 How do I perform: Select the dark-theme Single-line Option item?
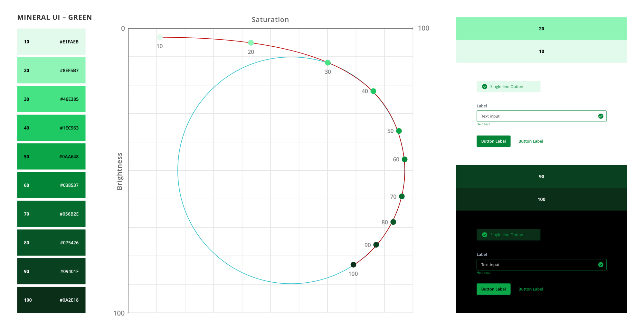point(508,235)
